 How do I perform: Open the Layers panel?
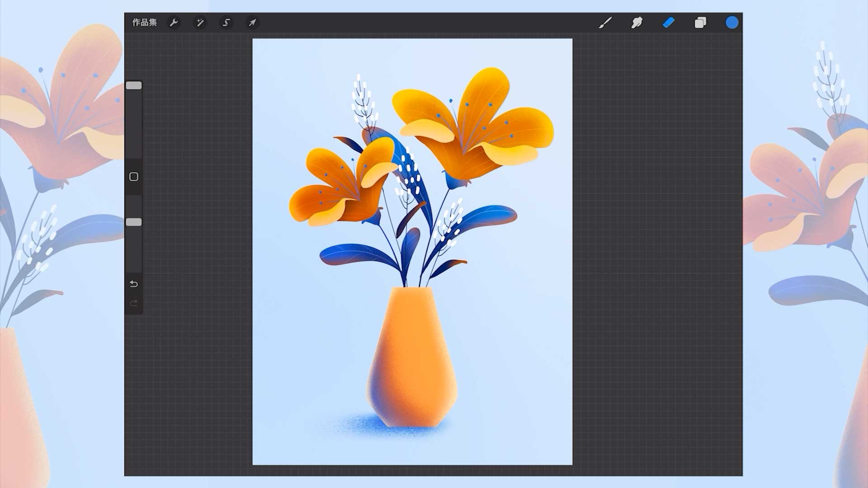coord(700,23)
